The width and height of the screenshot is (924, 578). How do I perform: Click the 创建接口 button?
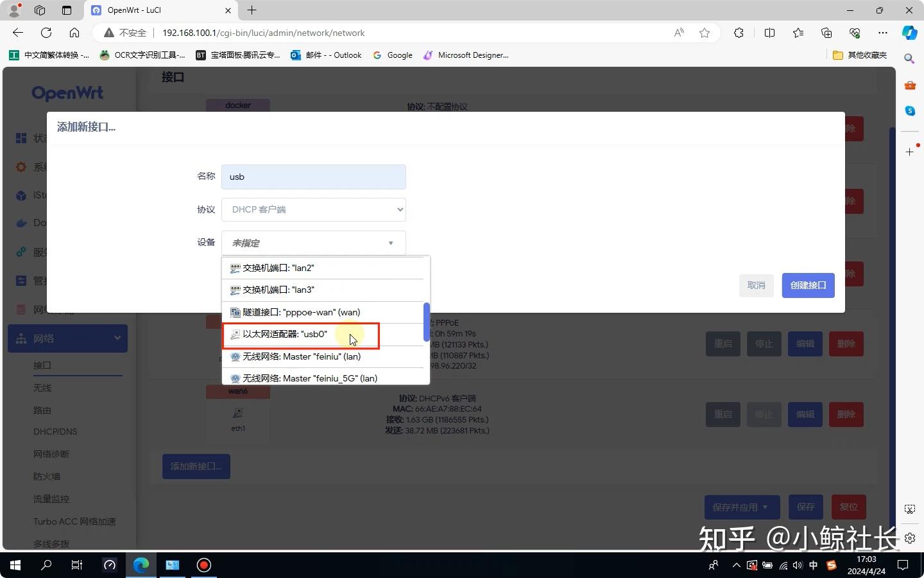click(808, 285)
